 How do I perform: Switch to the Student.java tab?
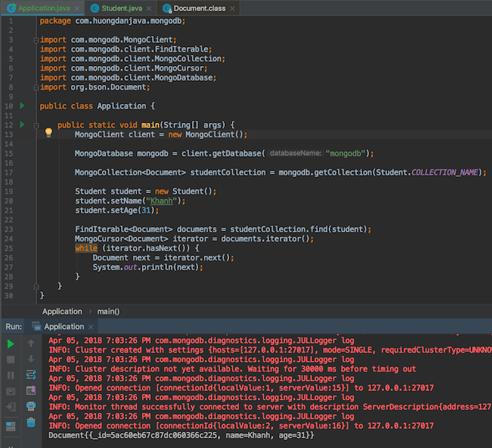click(122, 8)
